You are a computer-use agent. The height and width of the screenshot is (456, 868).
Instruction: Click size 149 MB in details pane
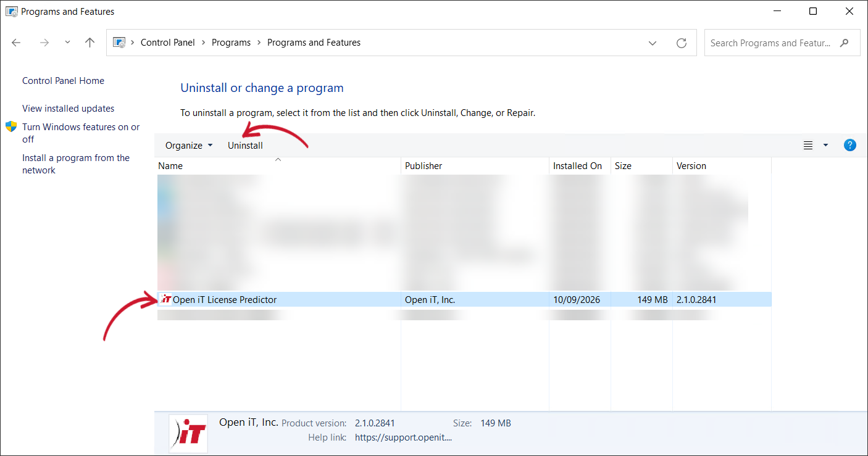[496, 423]
